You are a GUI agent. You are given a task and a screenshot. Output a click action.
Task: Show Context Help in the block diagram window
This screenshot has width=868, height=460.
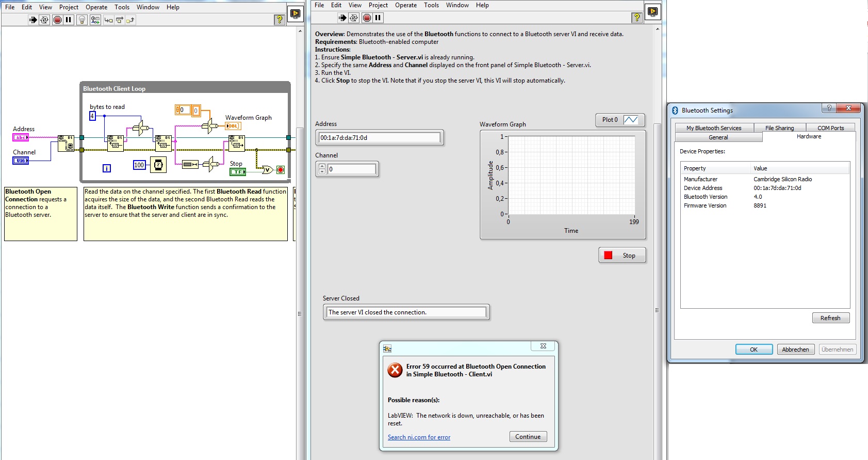(280, 20)
